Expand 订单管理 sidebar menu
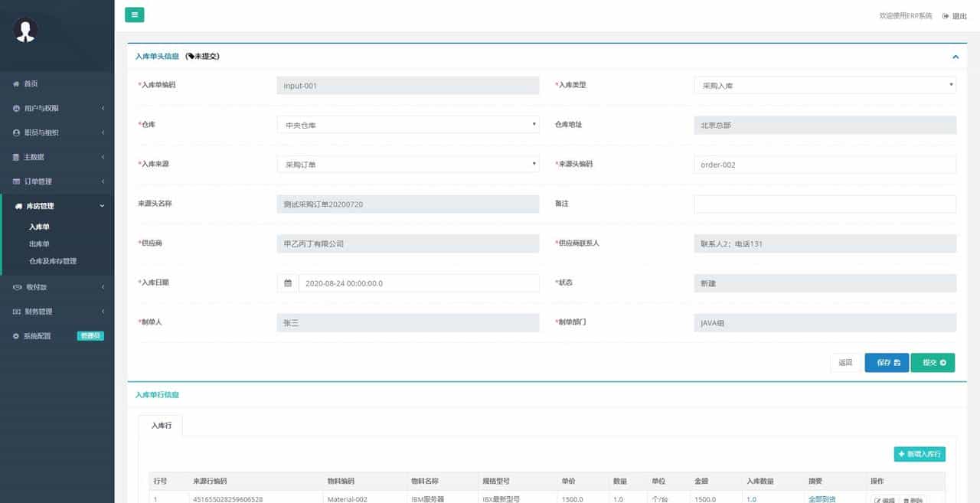The width and height of the screenshot is (980, 503). 38,181
